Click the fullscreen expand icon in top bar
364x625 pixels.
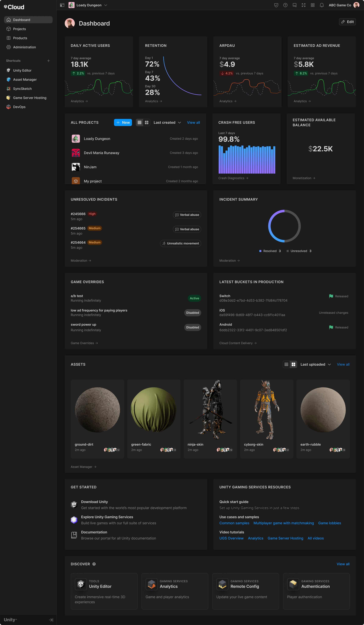coord(303,5)
